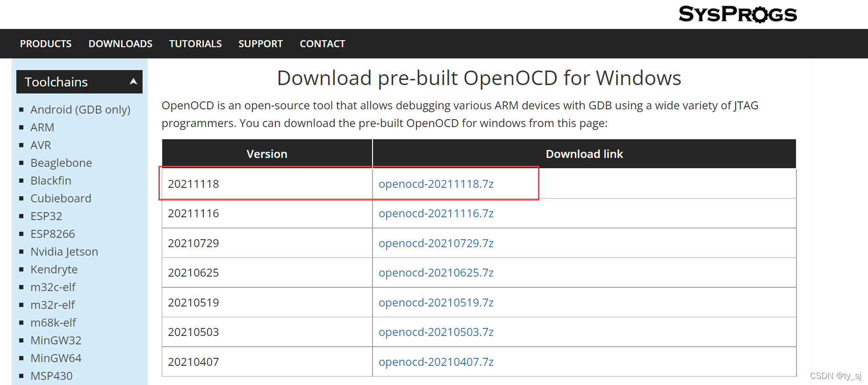Download openocd-20211118.7z

[436, 184]
